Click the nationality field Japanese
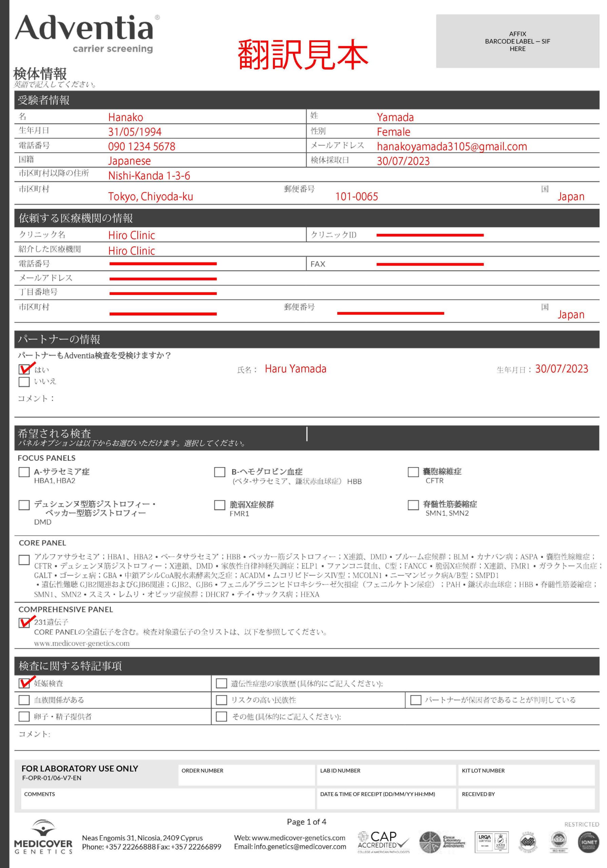The width and height of the screenshot is (607, 868). [129, 161]
